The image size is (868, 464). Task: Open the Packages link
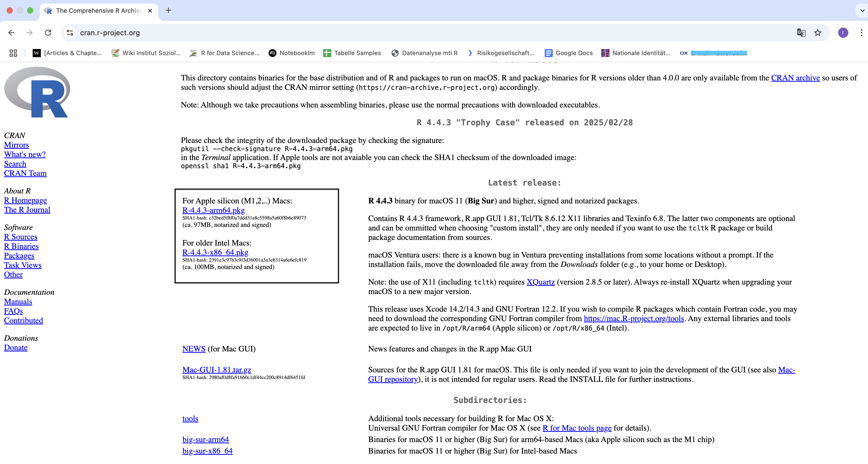click(19, 256)
